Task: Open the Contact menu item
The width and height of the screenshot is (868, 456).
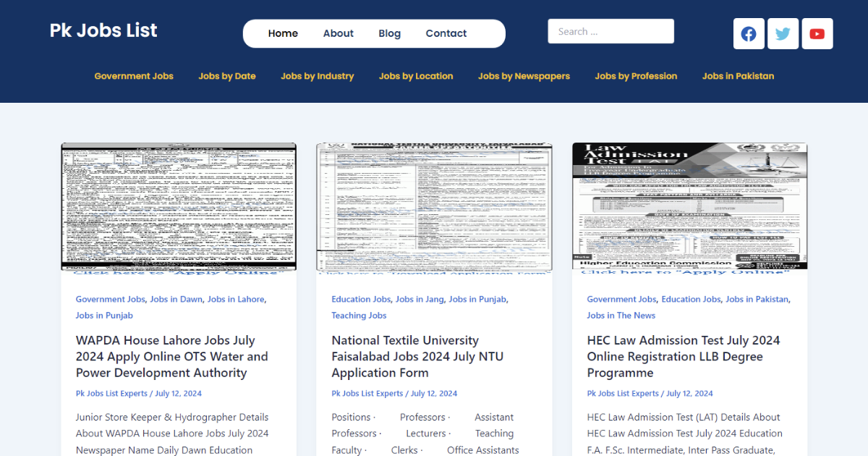Action: (446, 33)
